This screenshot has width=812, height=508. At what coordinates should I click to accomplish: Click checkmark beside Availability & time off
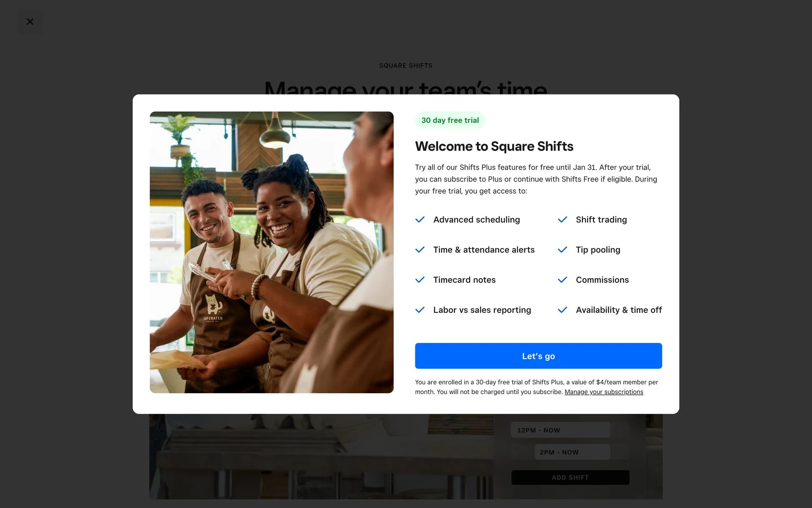562,310
